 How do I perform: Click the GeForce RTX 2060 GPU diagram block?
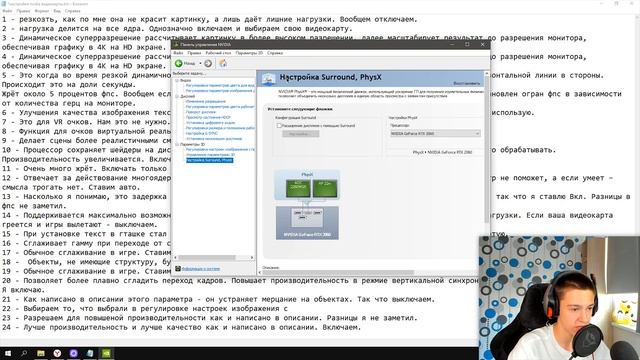[307, 222]
